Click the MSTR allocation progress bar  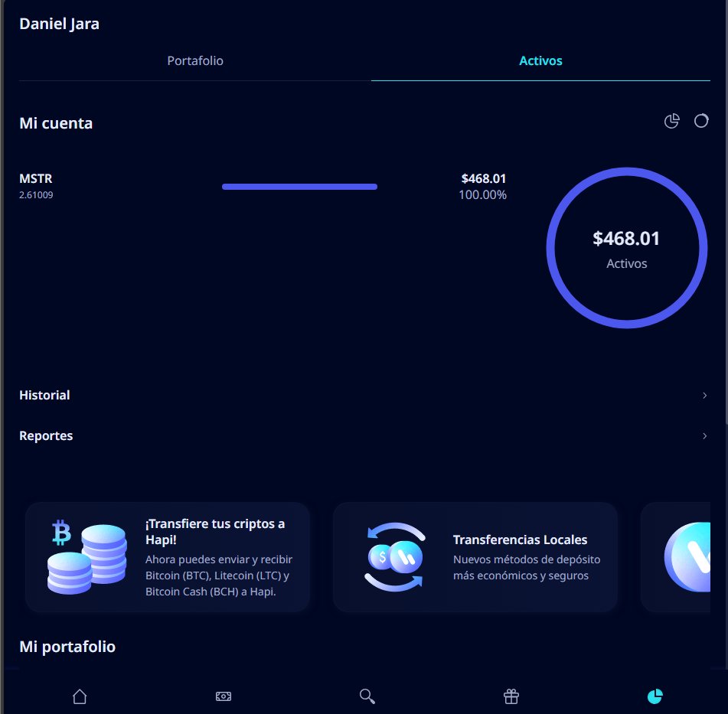(299, 187)
